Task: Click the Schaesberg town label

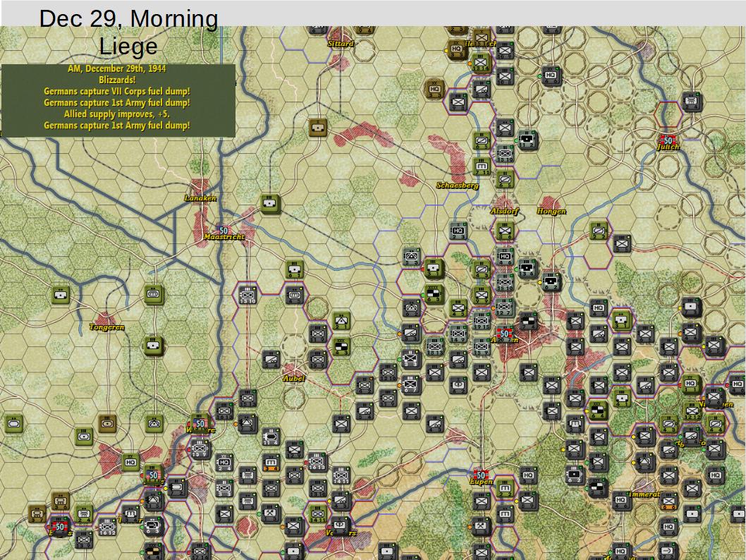Action: pos(457,185)
